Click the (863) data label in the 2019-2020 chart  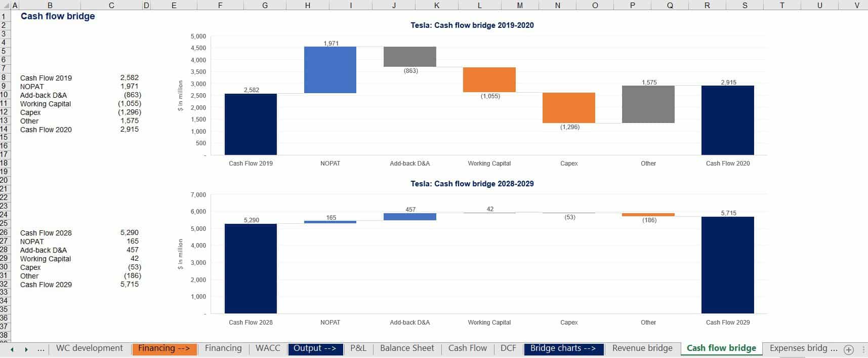pyautogui.click(x=411, y=71)
